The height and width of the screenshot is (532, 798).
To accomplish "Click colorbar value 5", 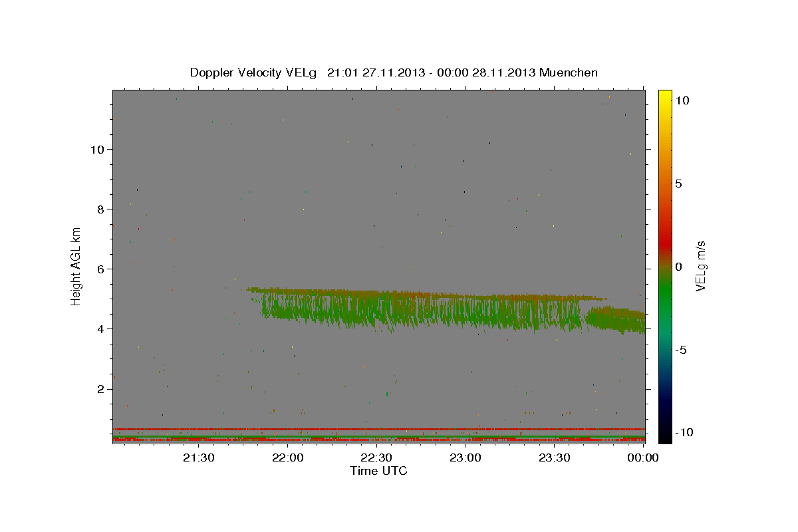I will (679, 183).
